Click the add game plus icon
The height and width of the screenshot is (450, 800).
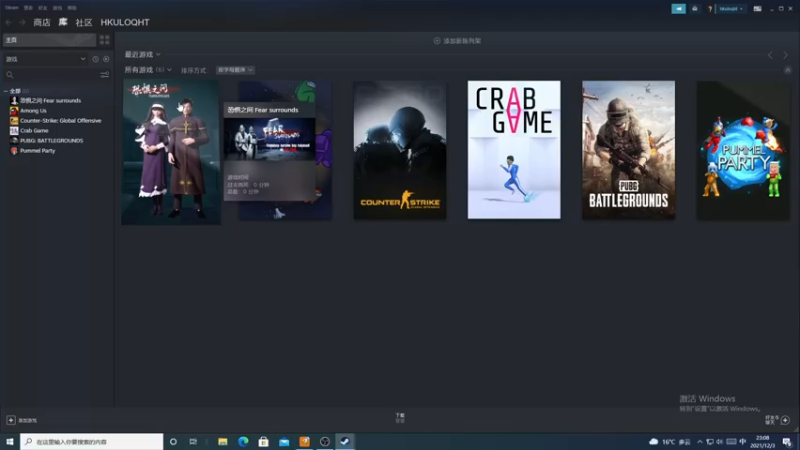point(11,420)
